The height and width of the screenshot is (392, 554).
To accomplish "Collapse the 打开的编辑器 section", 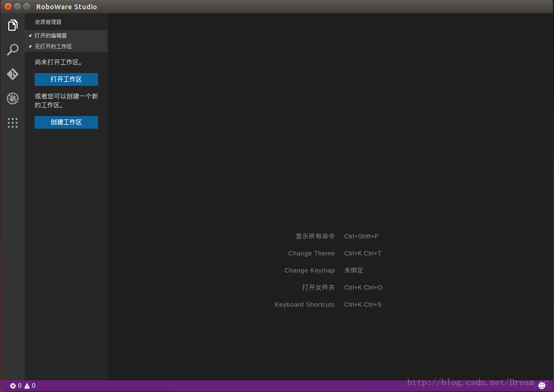I will (x=50, y=36).
